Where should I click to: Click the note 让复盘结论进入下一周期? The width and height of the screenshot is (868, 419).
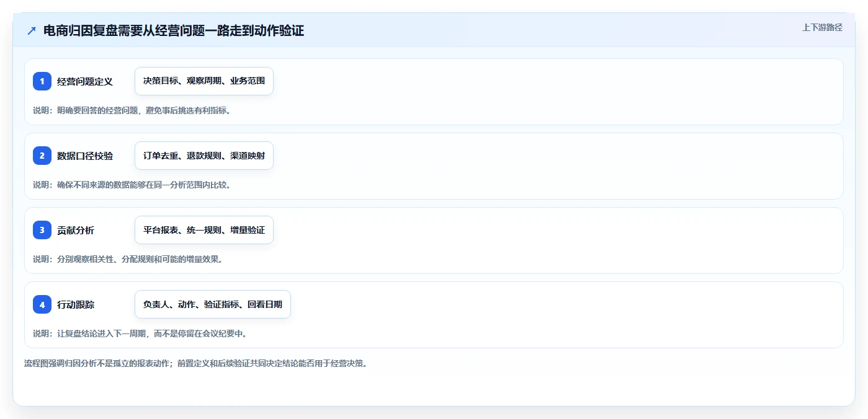[140, 333]
